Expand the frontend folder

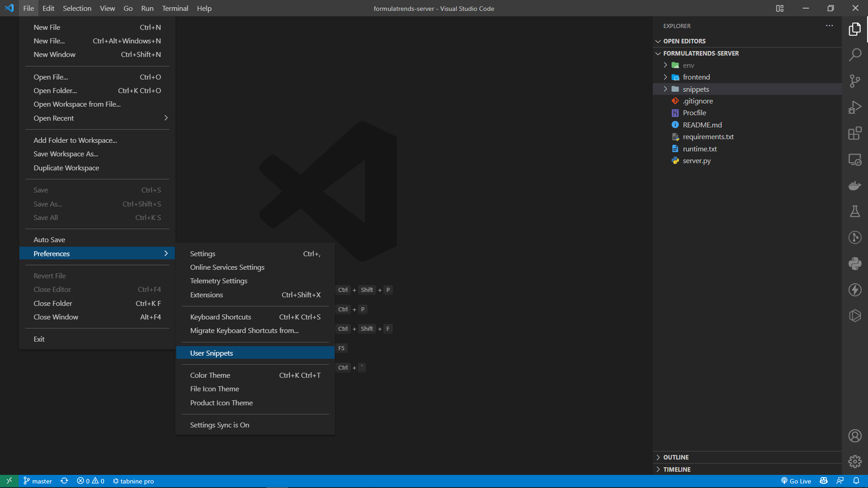(696, 77)
